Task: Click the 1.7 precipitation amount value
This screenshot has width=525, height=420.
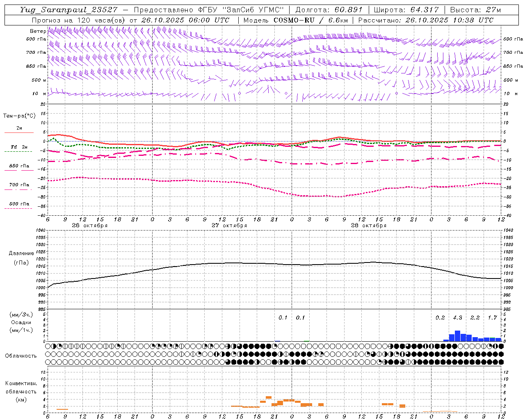Action: [492, 317]
